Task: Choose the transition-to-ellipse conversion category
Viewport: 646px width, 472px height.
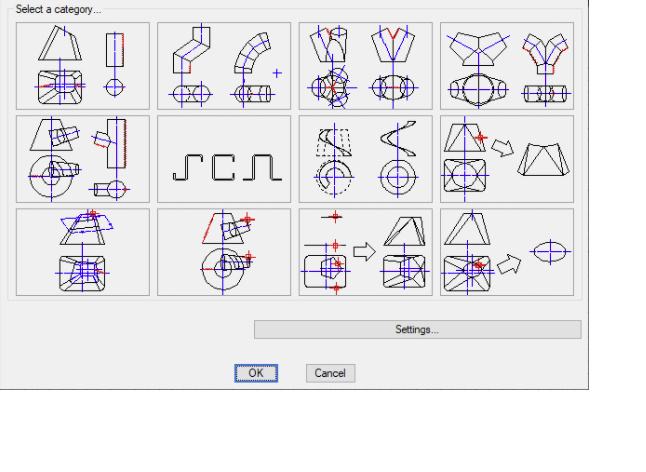Action: [507, 252]
